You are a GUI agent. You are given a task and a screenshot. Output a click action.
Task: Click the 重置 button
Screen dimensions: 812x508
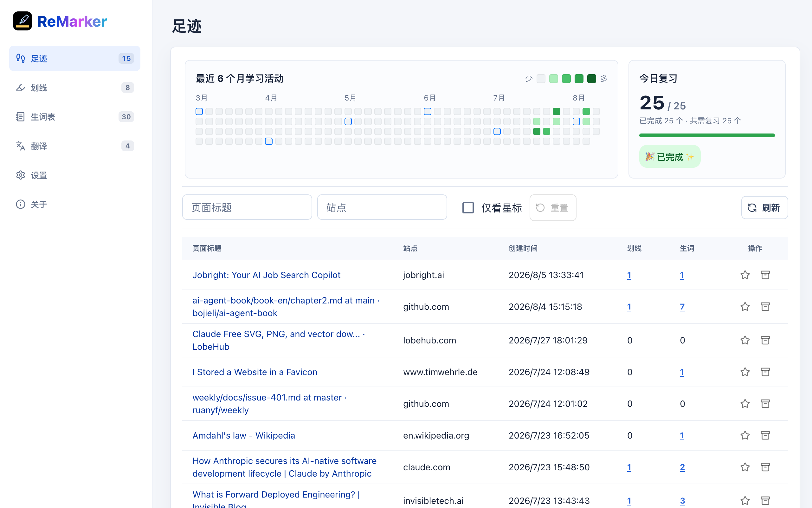click(552, 208)
